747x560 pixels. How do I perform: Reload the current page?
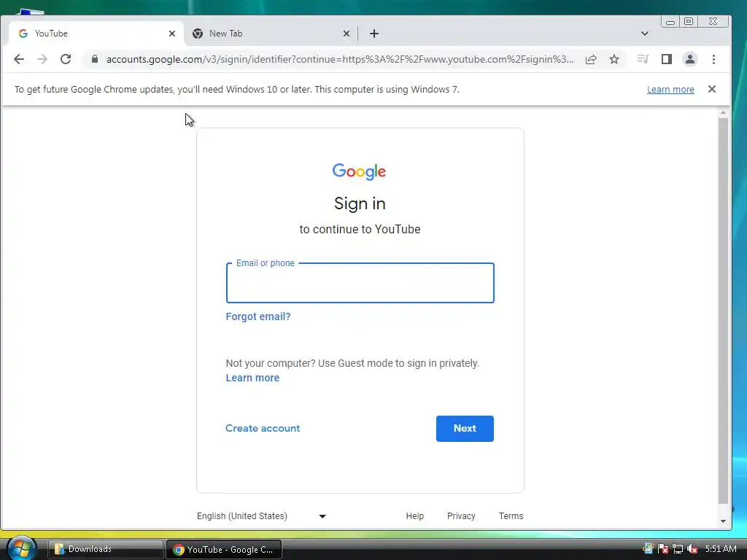(66, 59)
